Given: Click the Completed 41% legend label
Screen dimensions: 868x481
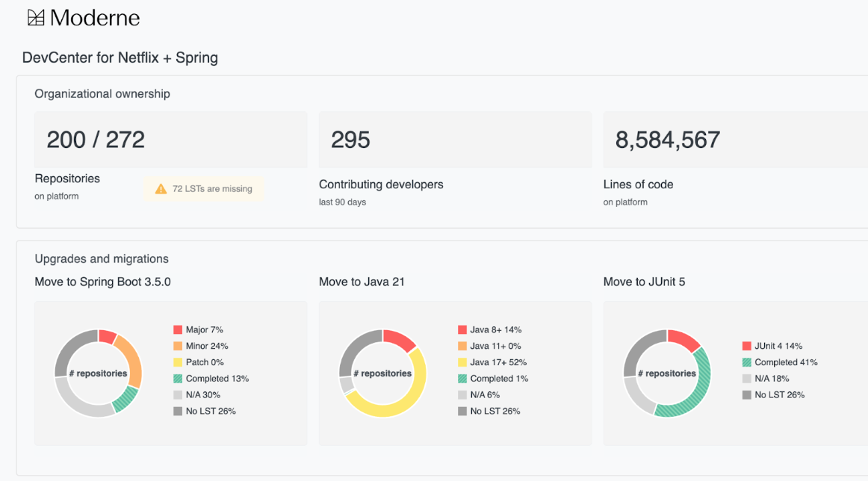Looking at the screenshot, I should pos(786,362).
